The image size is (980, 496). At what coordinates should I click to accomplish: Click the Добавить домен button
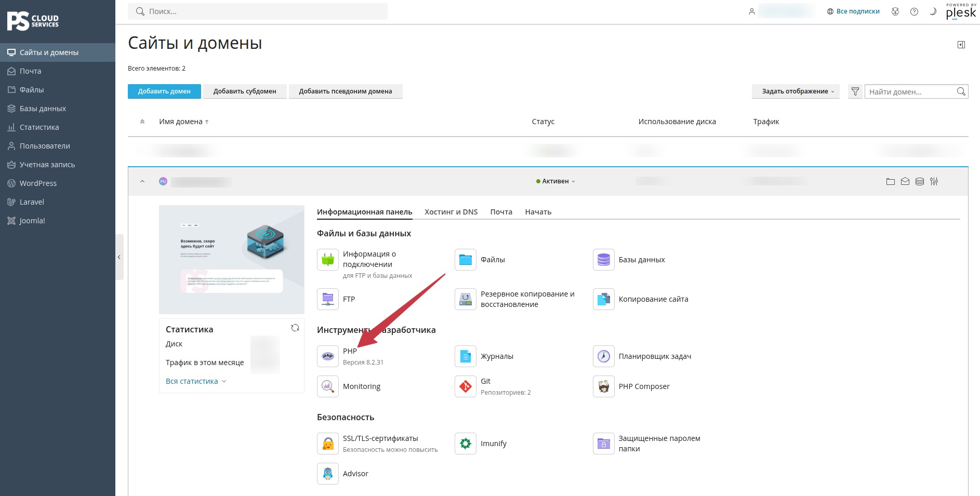pos(164,91)
